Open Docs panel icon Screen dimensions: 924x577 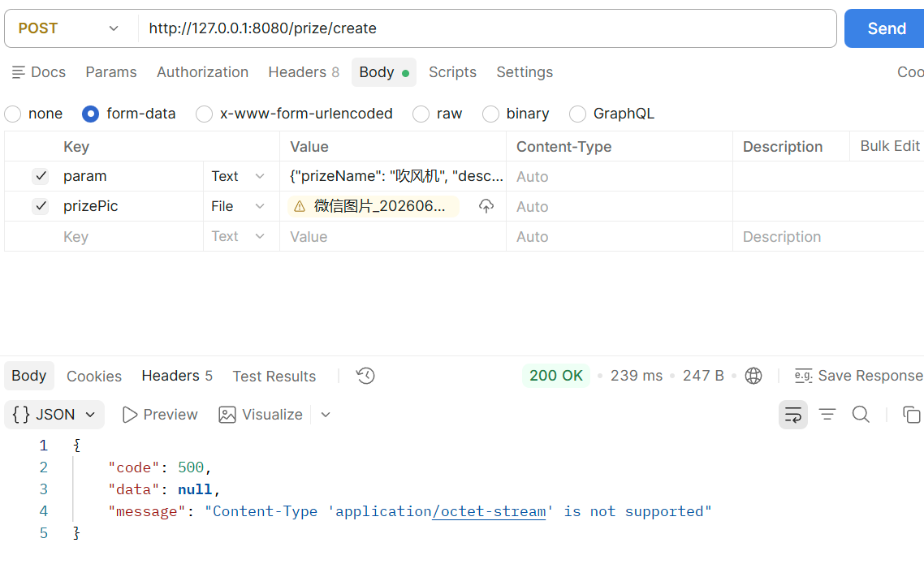[18, 72]
